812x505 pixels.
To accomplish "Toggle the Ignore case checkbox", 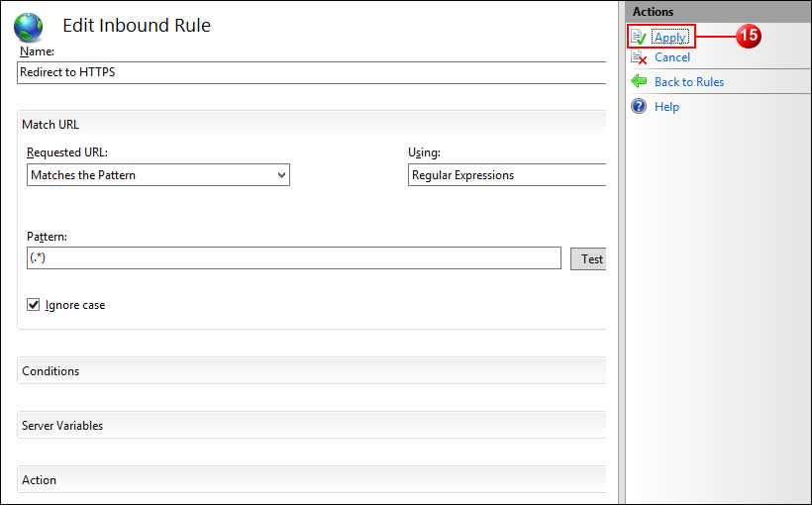I will pos(33,305).
